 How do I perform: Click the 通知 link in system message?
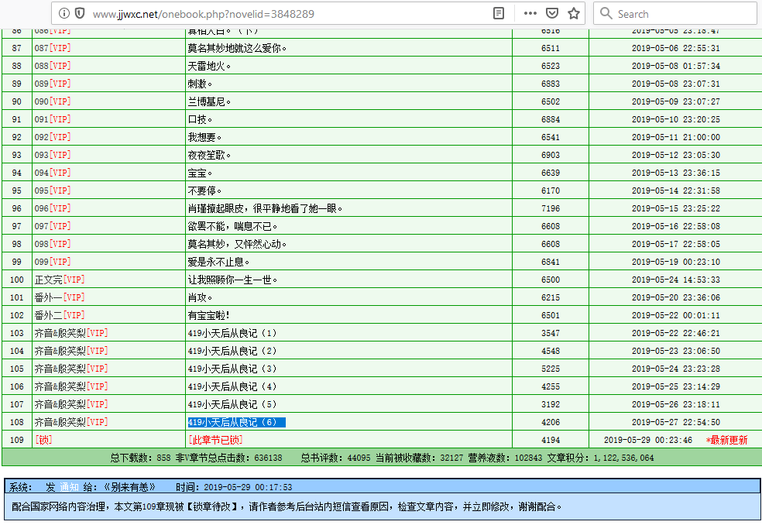click(70, 487)
